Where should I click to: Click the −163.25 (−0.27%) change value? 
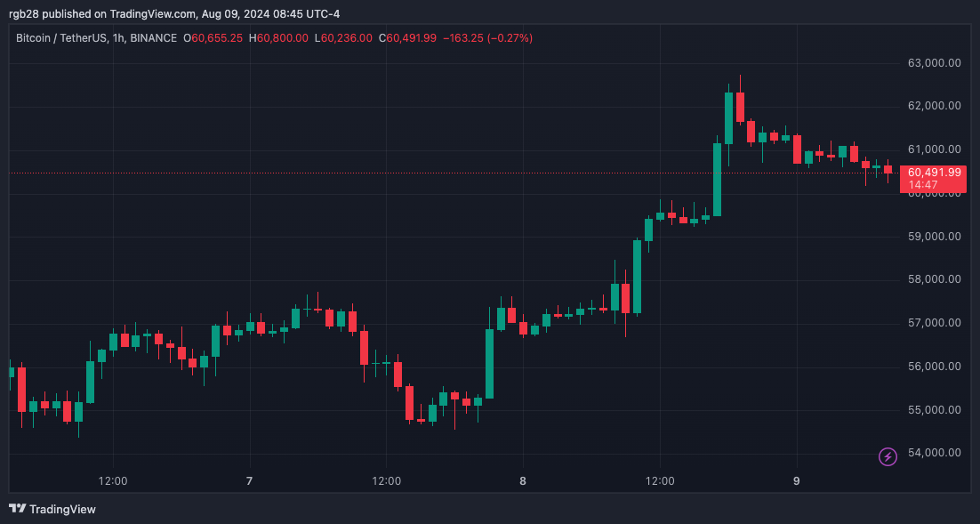[486, 38]
